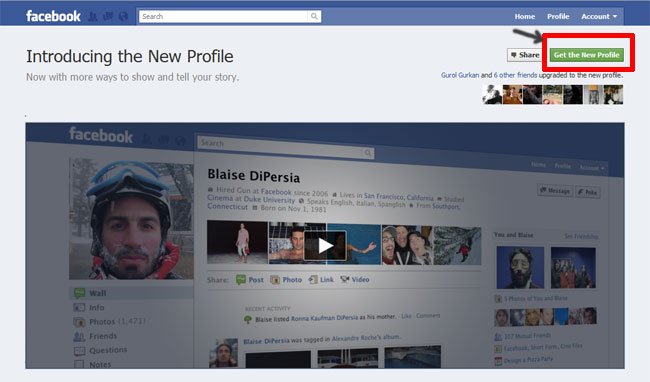This screenshot has height=382, width=650.
Task: Open friend requests icon in header
Action: coord(93,17)
